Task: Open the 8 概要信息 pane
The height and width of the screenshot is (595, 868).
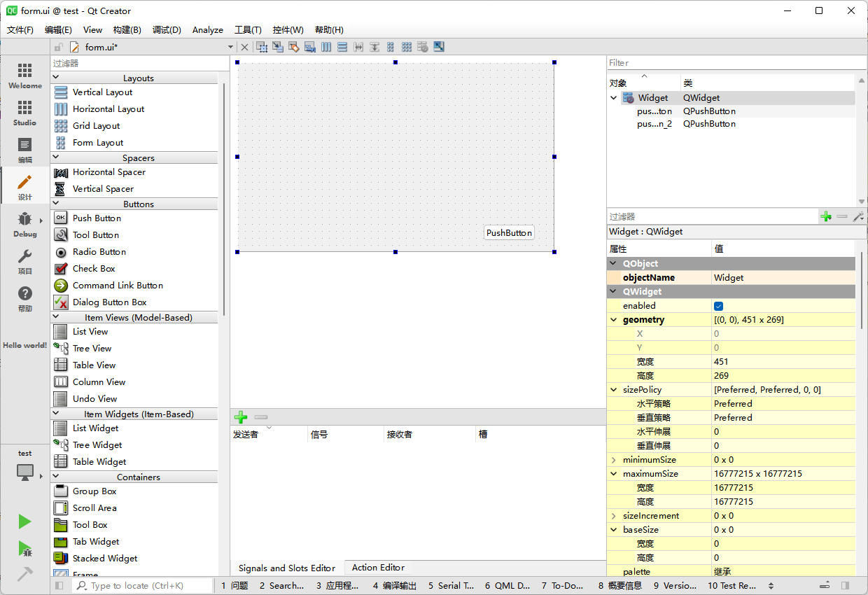Action: [x=620, y=586]
